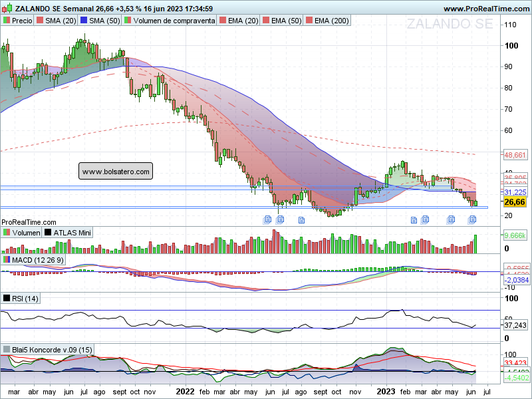Screen dimensions: 532x399
Task: Click the 2022 year label on time axis
Action: (185, 392)
